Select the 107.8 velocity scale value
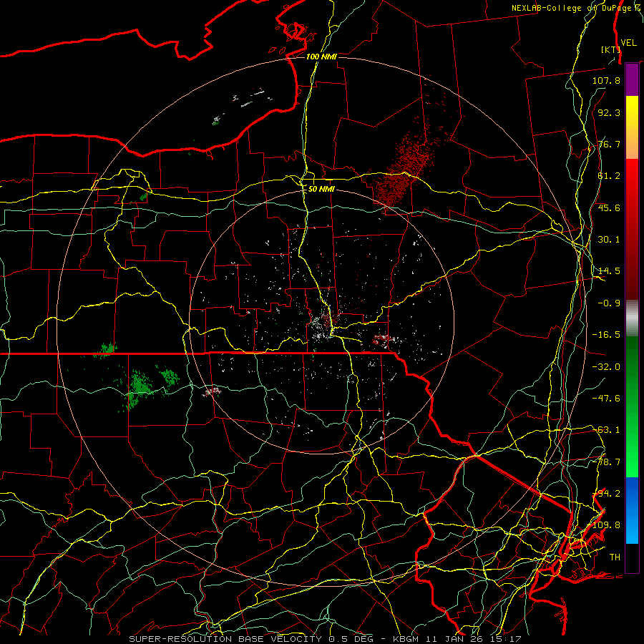Screen dimensions: 644x644 (606, 80)
